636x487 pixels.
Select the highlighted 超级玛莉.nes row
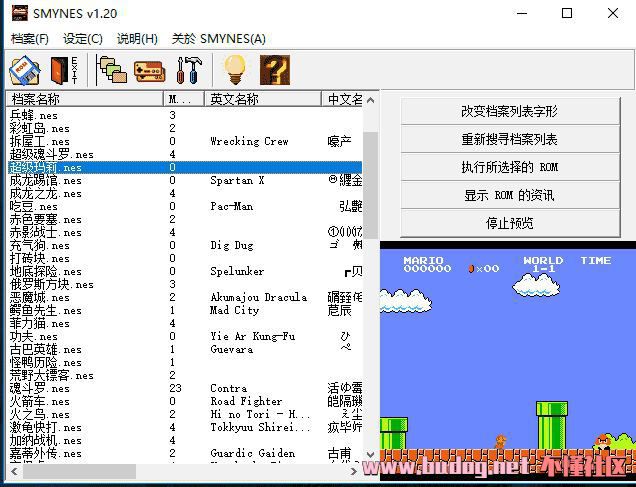185,167
